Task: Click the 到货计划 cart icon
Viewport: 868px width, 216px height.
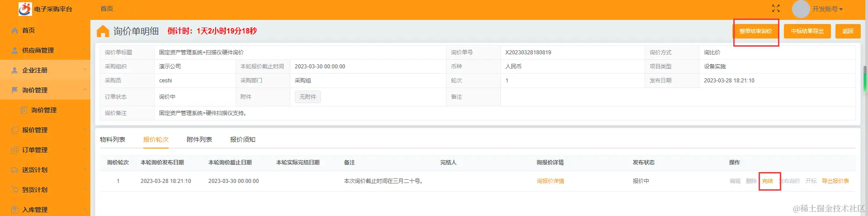Action: 14,190
